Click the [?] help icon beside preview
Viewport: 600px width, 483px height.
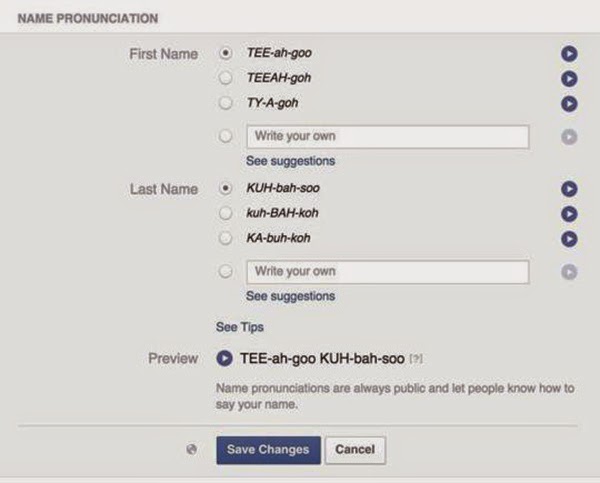click(x=416, y=359)
